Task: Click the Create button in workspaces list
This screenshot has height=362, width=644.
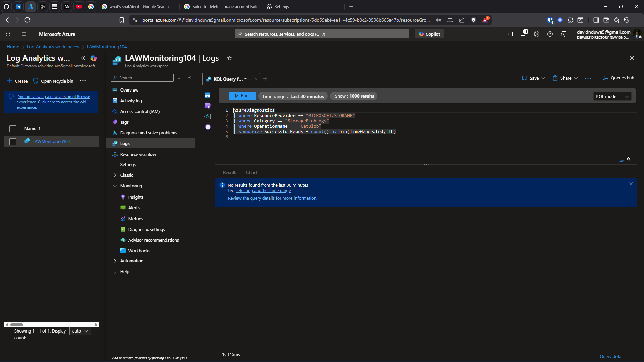Action: (17, 81)
